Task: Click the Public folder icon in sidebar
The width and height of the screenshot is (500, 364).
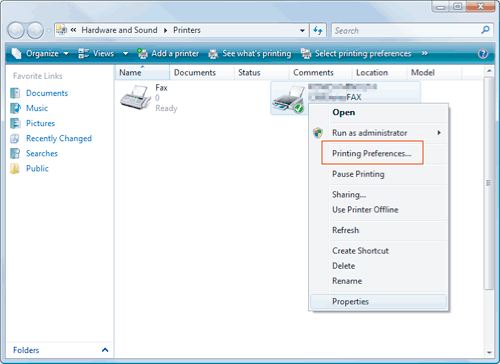Action: [x=15, y=168]
